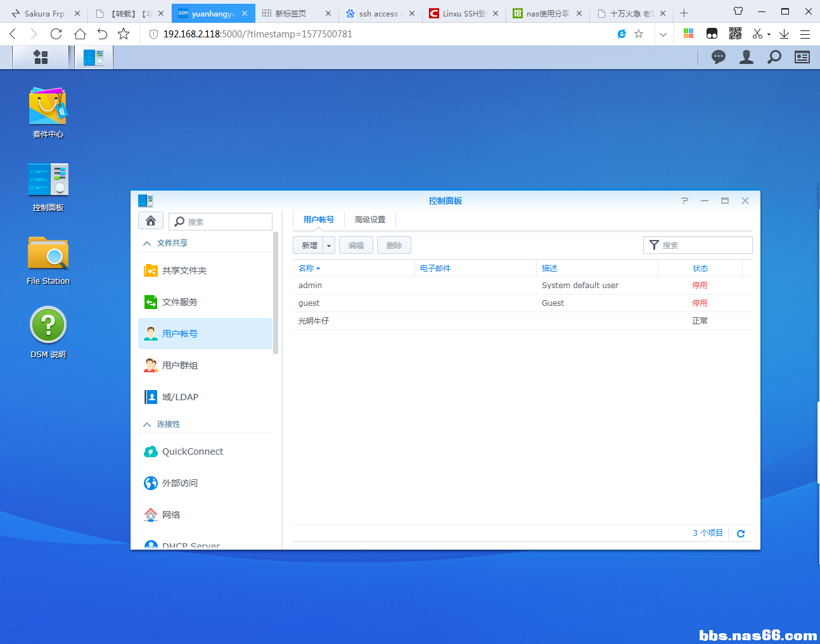Close the 新标签页 browser tab
The image size is (820, 644).
click(x=328, y=13)
